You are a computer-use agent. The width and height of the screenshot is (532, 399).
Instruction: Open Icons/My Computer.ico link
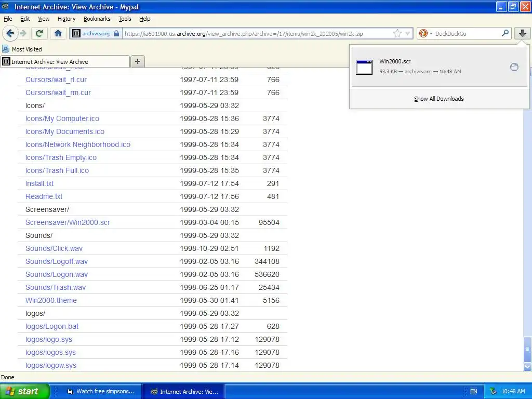(x=62, y=118)
